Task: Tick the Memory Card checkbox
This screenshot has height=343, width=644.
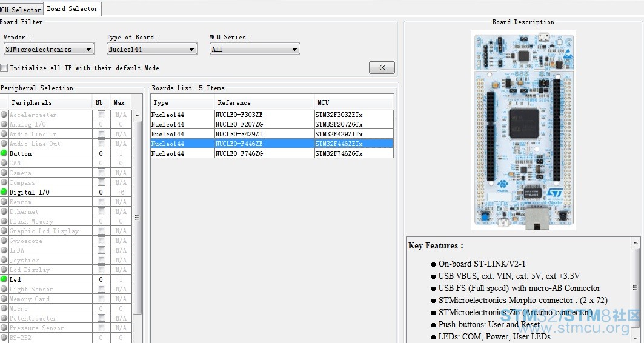Action: click(x=101, y=299)
